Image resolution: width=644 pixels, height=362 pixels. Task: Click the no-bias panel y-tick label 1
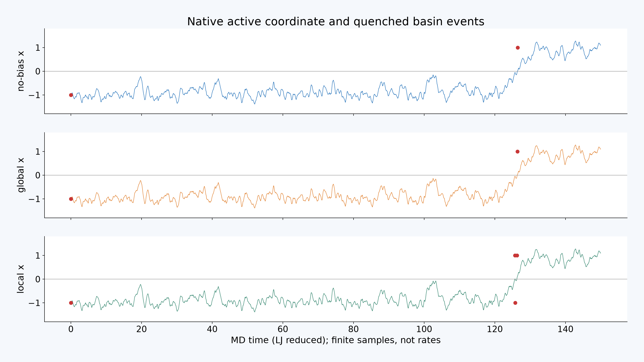coord(38,48)
